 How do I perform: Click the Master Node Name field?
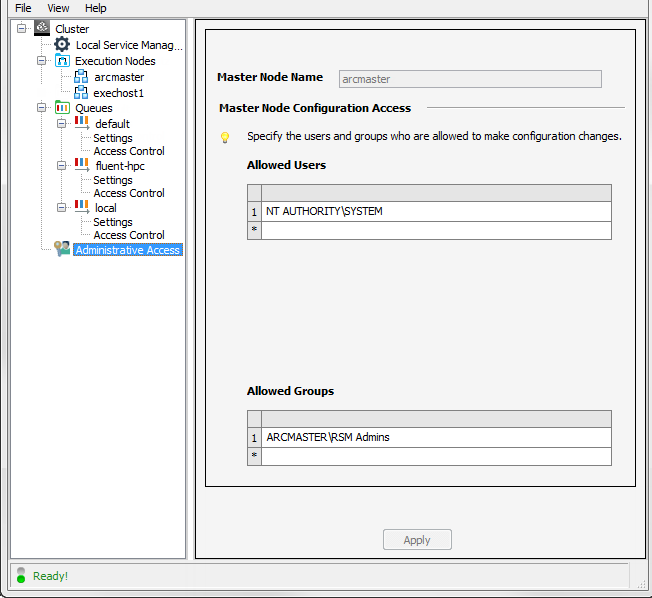(x=470, y=79)
